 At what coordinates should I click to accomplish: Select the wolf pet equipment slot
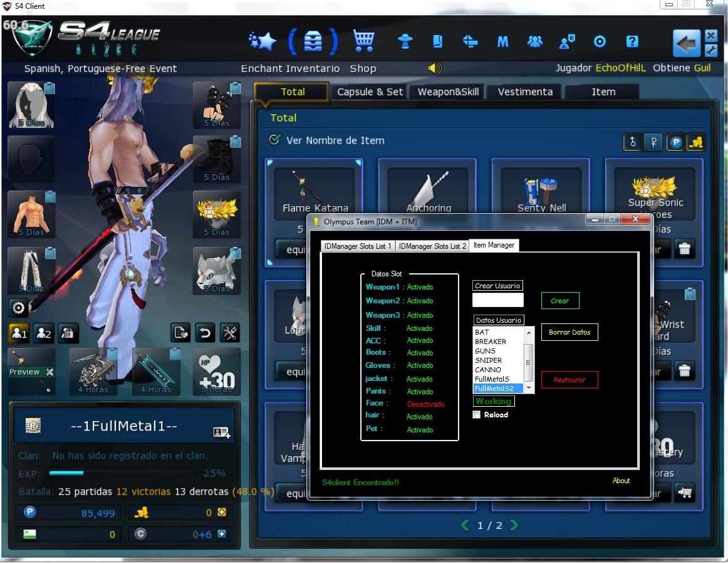pyautogui.click(x=217, y=271)
